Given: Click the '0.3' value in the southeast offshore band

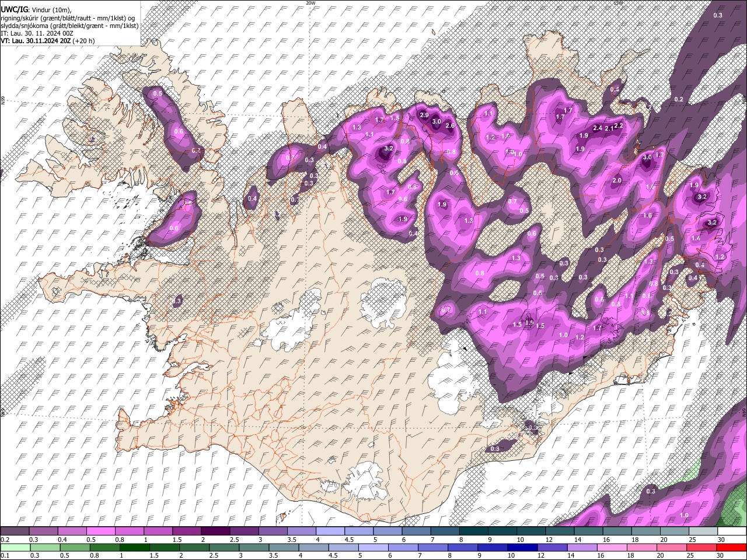Looking at the screenshot, I should pos(651,491).
